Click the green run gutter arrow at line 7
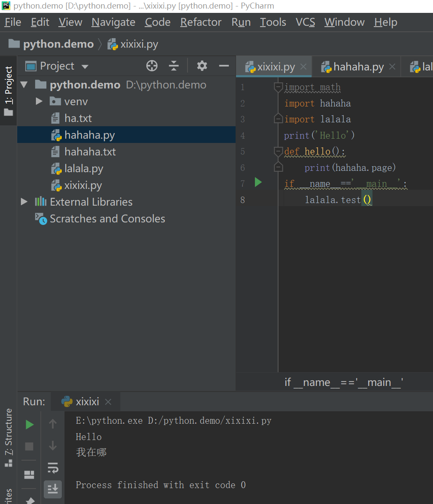Screen dimensions: 433x504 click(258, 182)
